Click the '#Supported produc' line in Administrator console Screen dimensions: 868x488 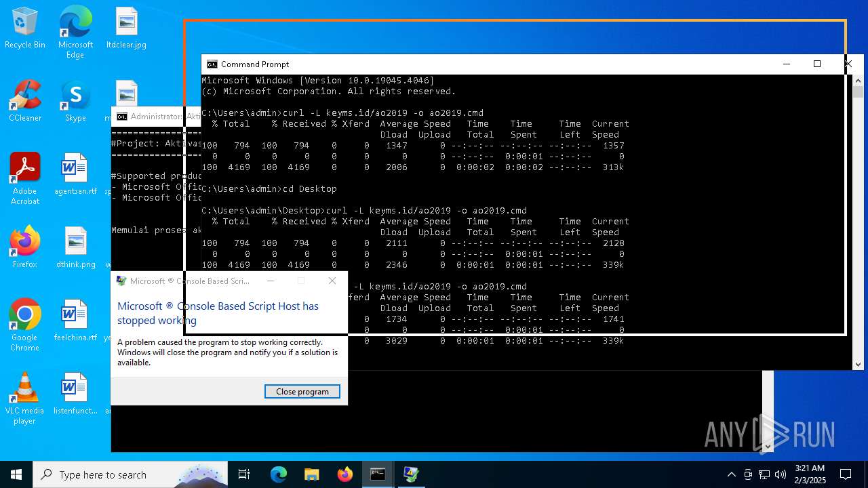pos(156,176)
